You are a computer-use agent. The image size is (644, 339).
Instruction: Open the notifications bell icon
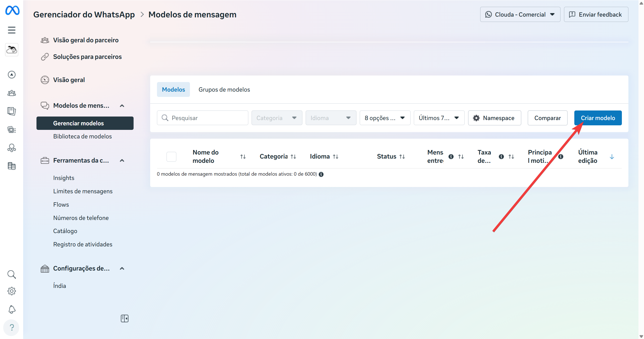(x=12, y=309)
